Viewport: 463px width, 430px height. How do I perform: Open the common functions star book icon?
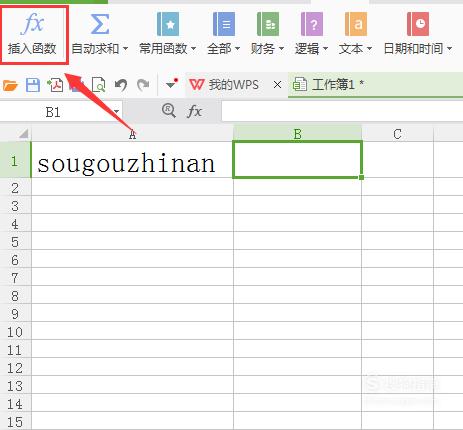click(x=168, y=24)
